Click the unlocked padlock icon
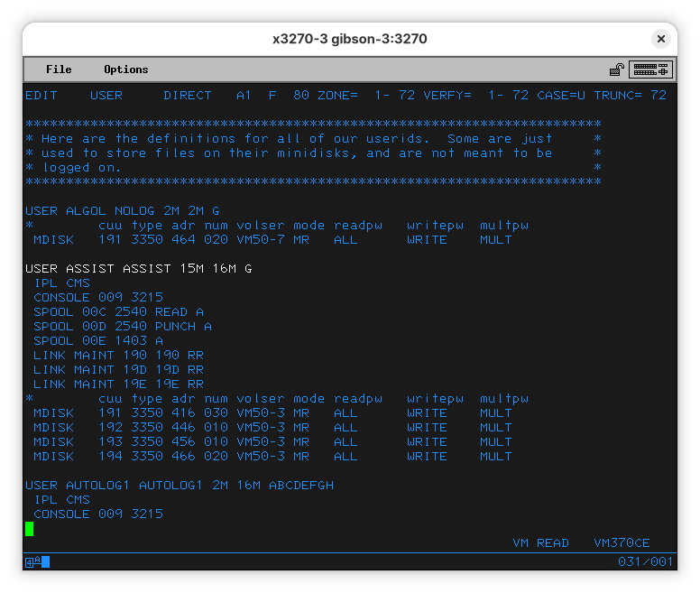This screenshot has height=593, width=700. [x=617, y=69]
